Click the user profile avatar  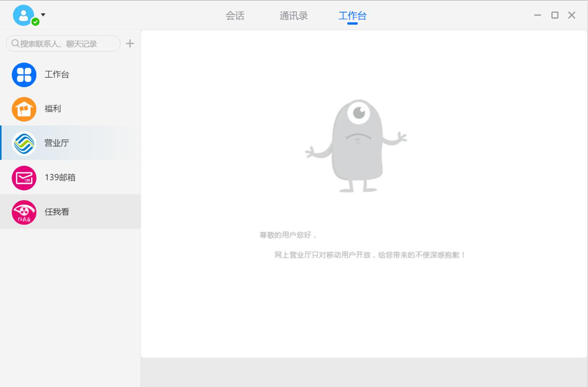(x=23, y=14)
